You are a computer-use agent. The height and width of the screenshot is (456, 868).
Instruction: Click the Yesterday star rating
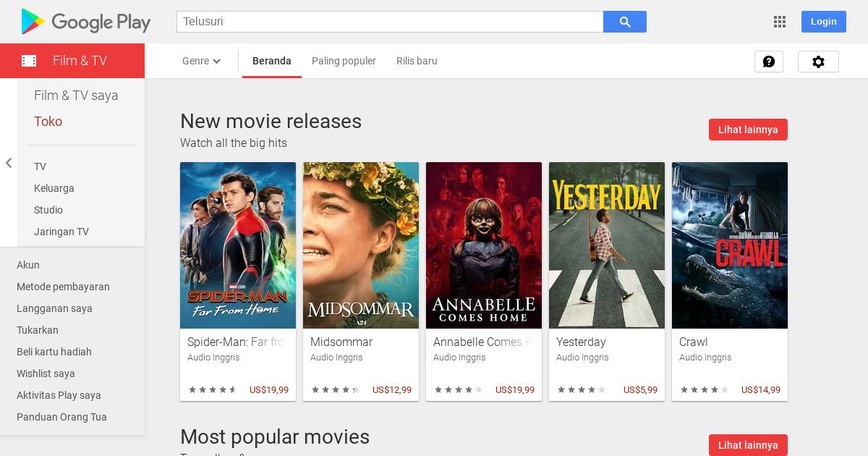pyautogui.click(x=582, y=390)
